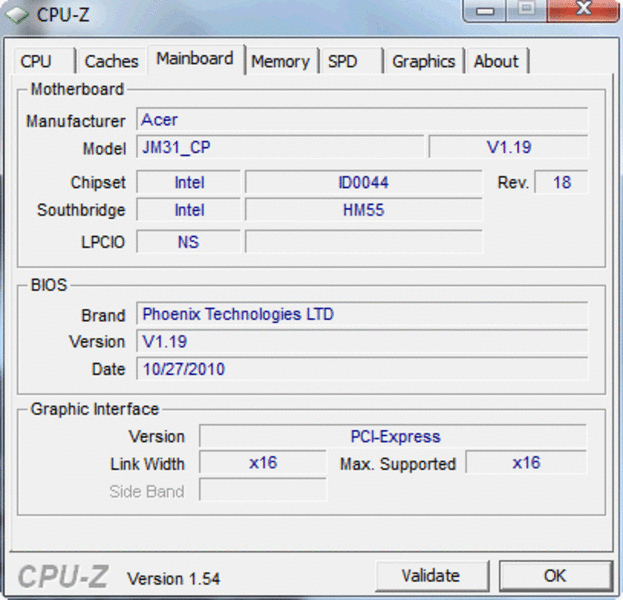Select the Mainboard tab
623x600 pixels.
[x=195, y=59]
